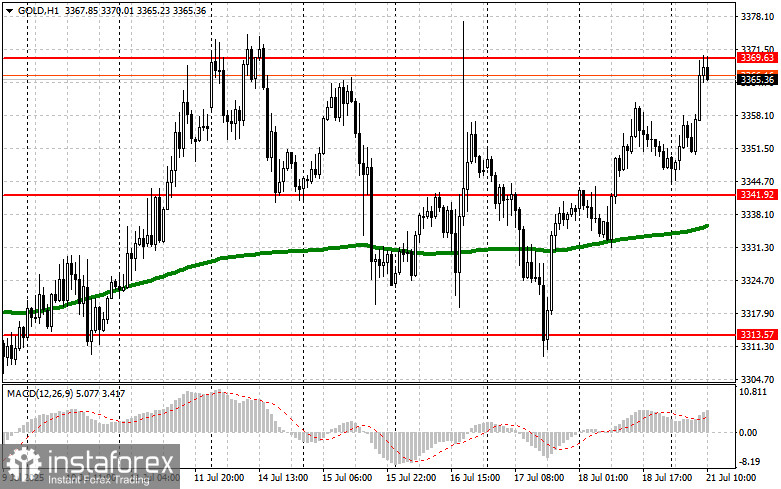Screen dimensions: 781x489
Task: Select the 11 Jul 20:00 time label
Action: point(219,478)
